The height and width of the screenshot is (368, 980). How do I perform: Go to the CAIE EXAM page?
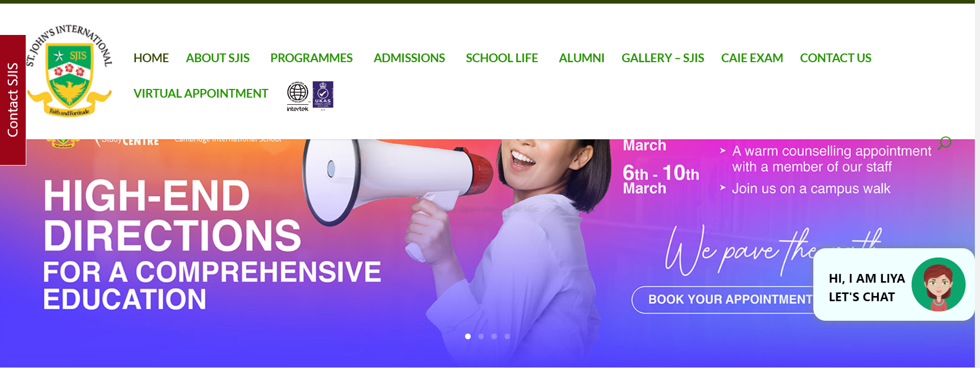point(752,58)
